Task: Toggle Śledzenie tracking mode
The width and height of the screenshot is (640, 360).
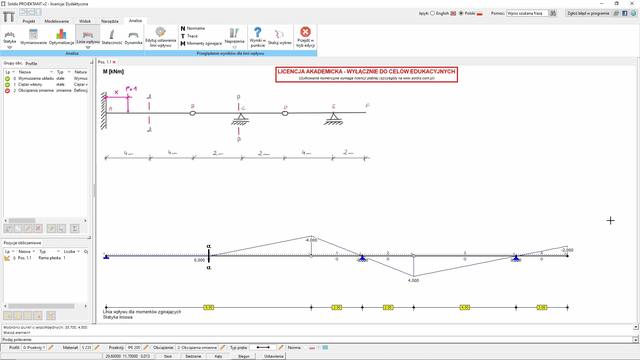Action: point(193,356)
